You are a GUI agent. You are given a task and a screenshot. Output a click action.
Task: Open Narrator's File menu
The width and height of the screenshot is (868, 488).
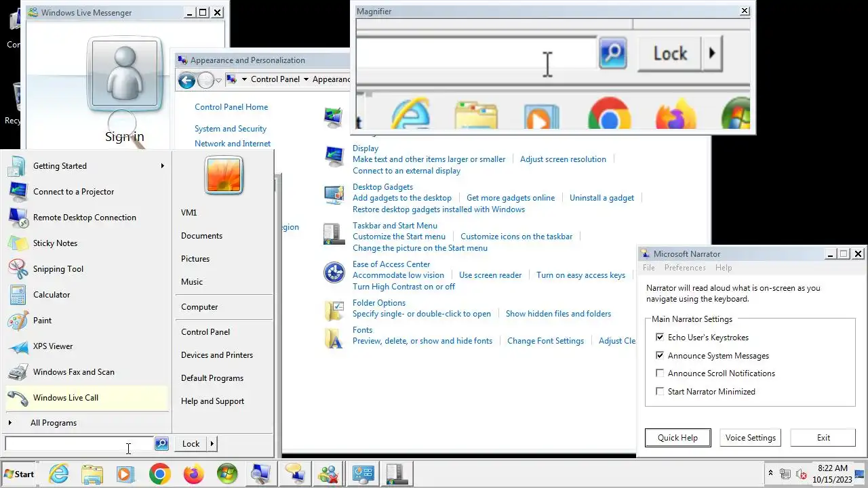[649, 268]
